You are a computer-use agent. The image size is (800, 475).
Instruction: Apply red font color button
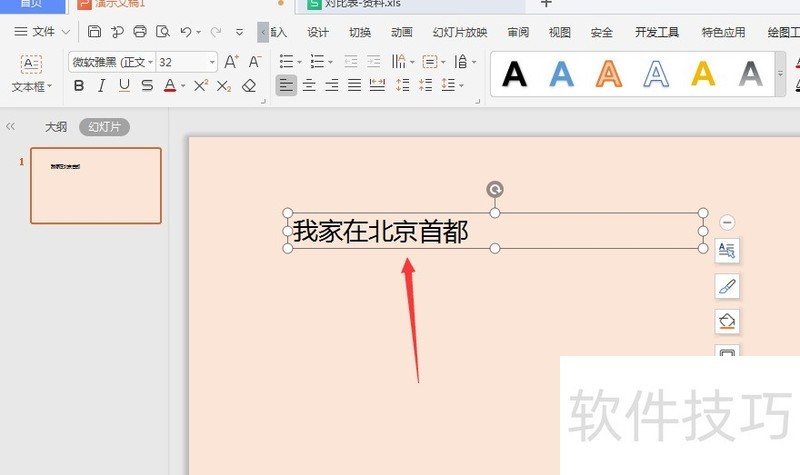(170, 86)
